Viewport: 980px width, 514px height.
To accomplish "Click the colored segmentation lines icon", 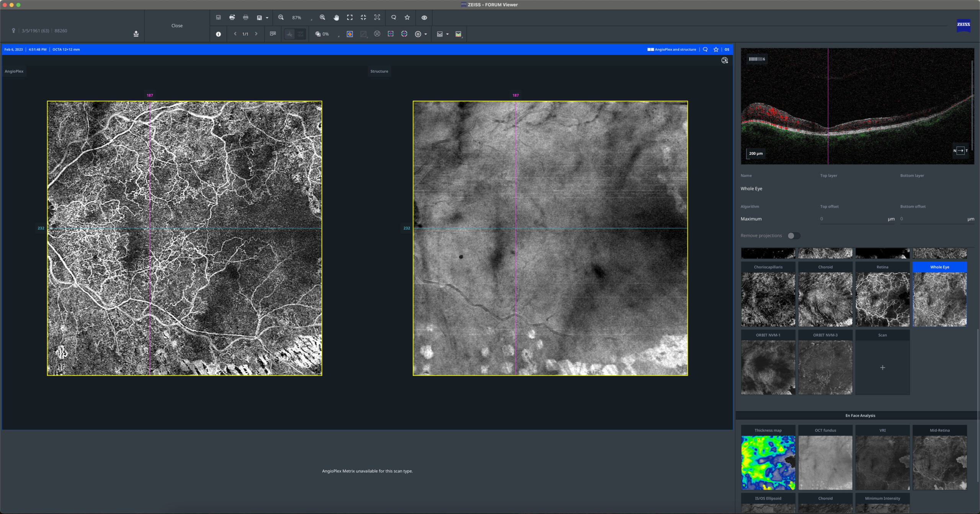I will pos(459,34).
